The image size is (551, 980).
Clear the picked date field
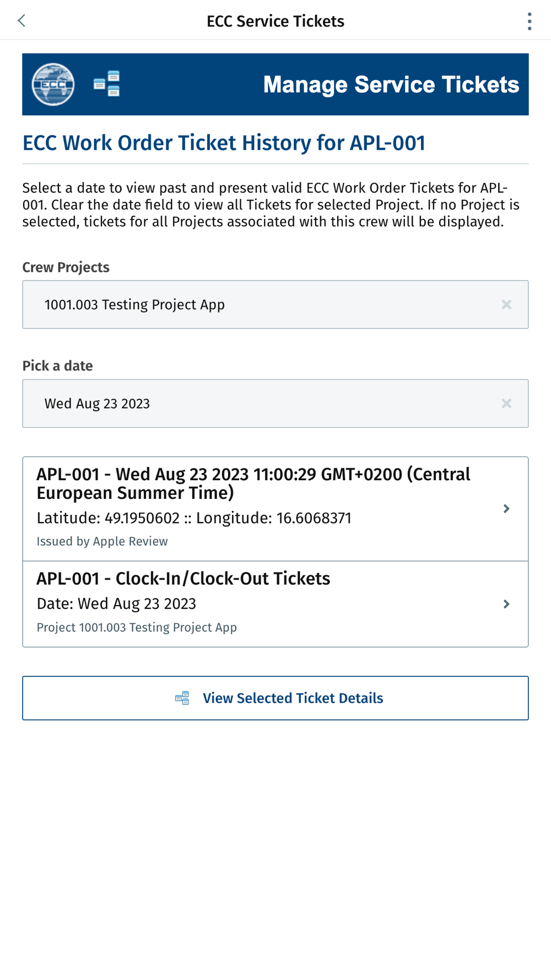click(x=506, y=403)
